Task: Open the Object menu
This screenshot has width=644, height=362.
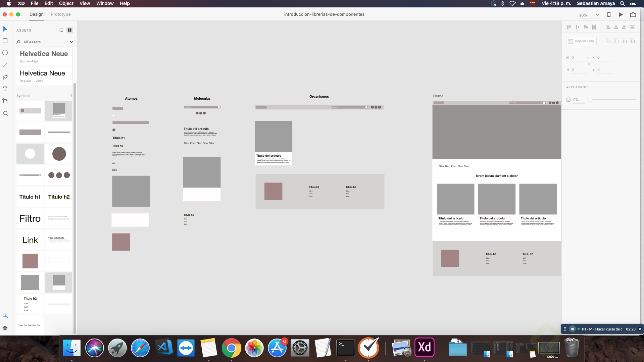Action: [x=66, y=3]
